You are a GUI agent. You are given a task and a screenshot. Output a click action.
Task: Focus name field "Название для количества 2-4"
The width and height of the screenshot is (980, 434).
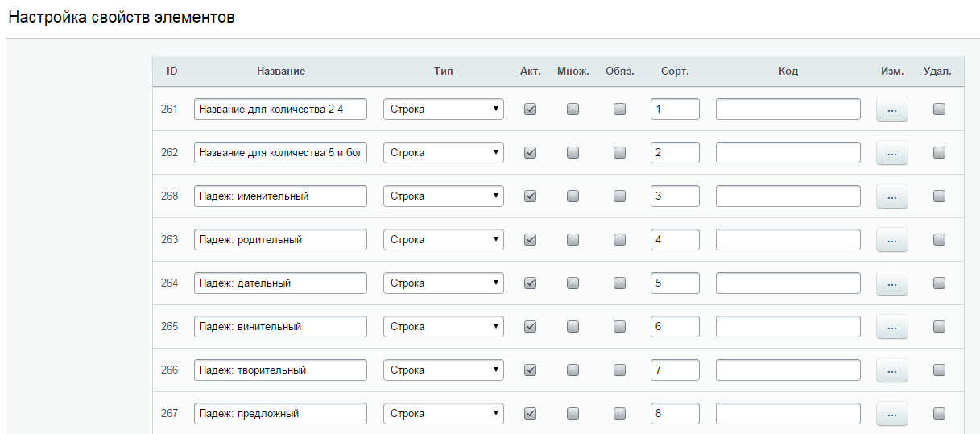(280, 109)
